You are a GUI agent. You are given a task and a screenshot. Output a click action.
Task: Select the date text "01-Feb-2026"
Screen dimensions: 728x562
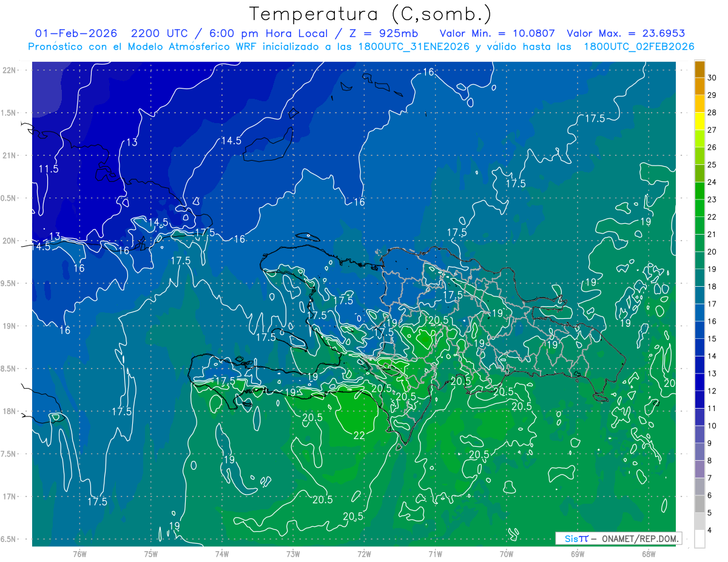[76, 33]
